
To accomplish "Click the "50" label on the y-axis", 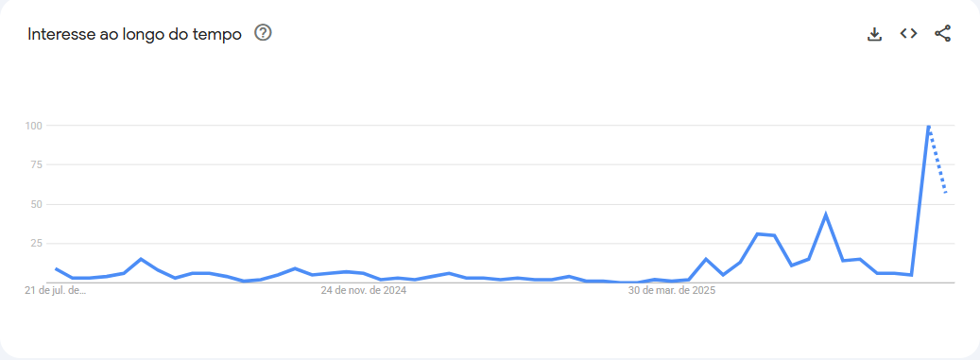I will (x=36, y=204).
